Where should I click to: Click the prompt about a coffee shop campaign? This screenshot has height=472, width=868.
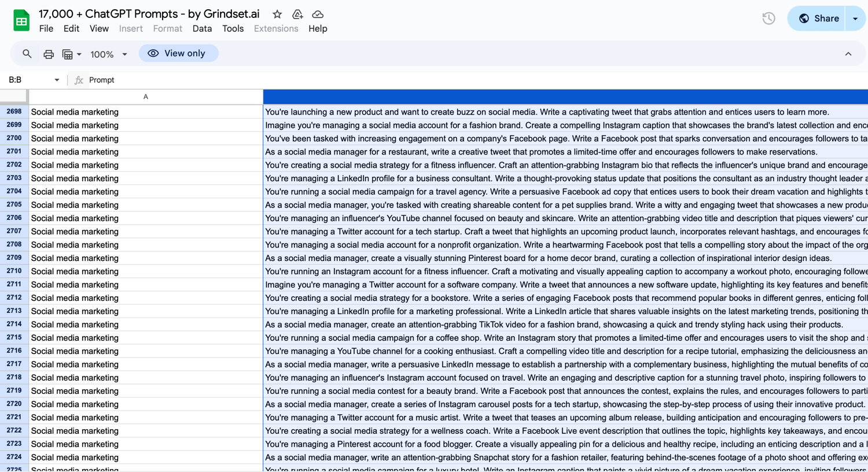[x=566, y=338]
